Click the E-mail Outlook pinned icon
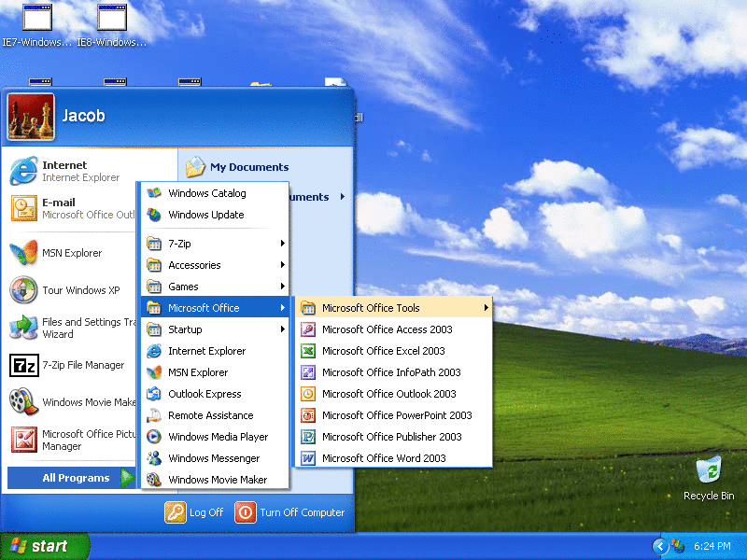Image resolution: width=747 pixels, height=560 pixels. click(24, 208)
